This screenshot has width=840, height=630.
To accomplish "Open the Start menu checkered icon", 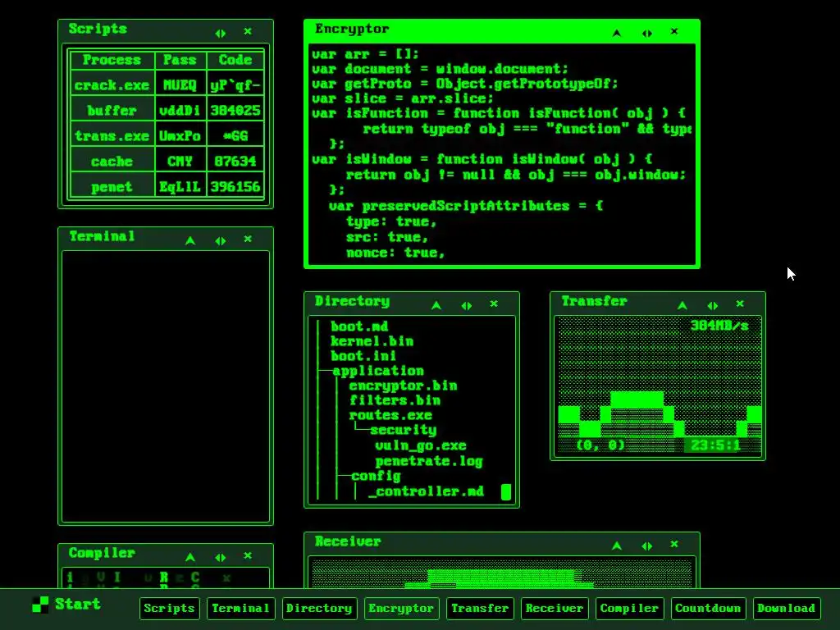I will coord(40,605).
